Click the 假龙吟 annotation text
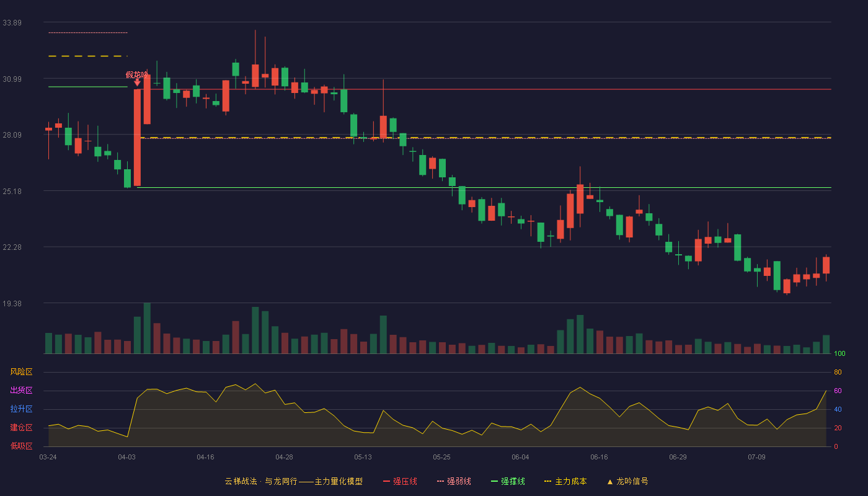This screenshot has height=496, width=868. (x=137, y=74)
